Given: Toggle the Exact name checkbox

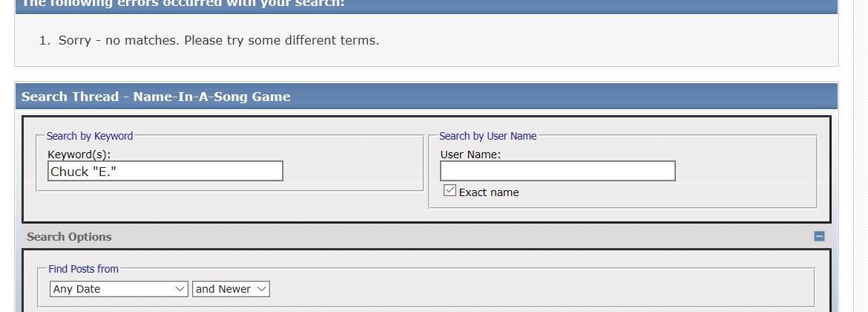Looking at the screenshot, I should click(x=450, y=191).
